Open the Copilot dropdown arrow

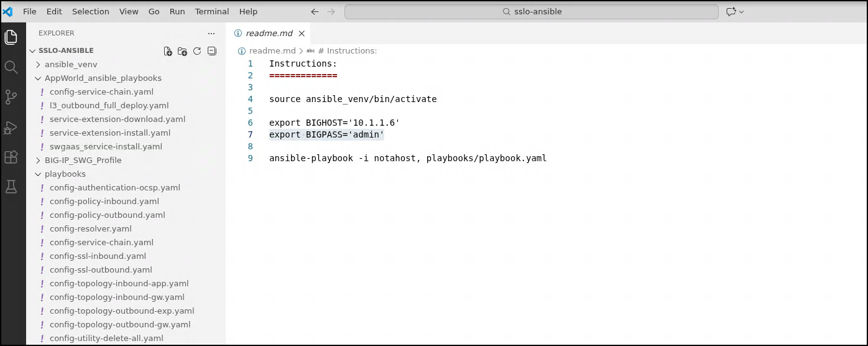pos(741,11)
